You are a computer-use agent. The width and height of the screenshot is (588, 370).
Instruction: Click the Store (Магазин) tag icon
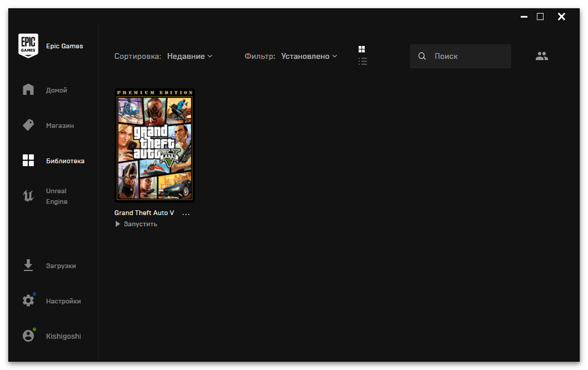tap(28, 125)
